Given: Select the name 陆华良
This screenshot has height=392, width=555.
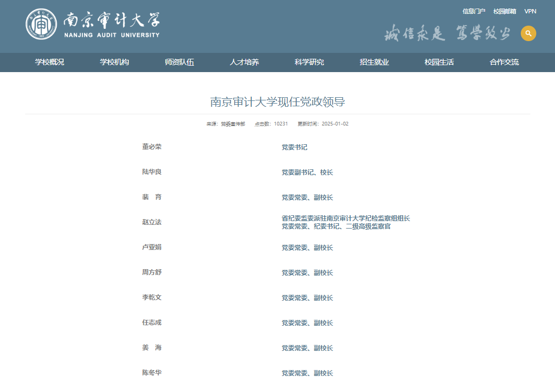Looking at the screenshot, I should [152, 172].
